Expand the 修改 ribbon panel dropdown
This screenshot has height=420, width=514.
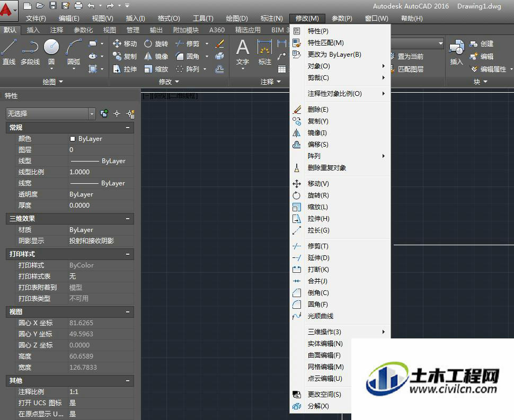169,82
